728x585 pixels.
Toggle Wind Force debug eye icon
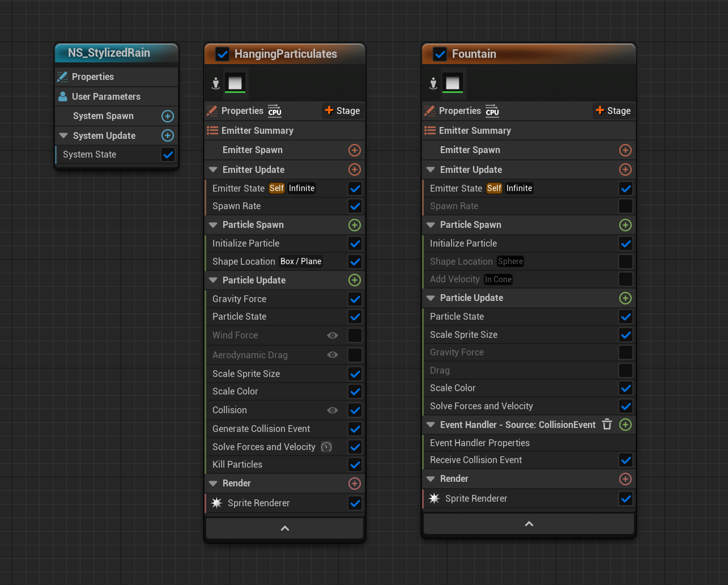point(333,336)
